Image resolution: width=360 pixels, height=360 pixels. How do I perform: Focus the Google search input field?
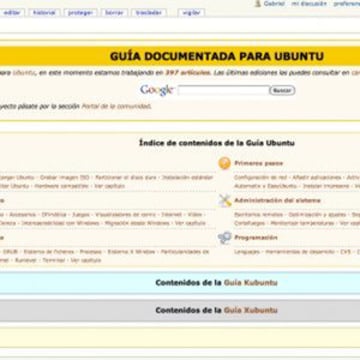pyautogui.click(x=223, y=90)
